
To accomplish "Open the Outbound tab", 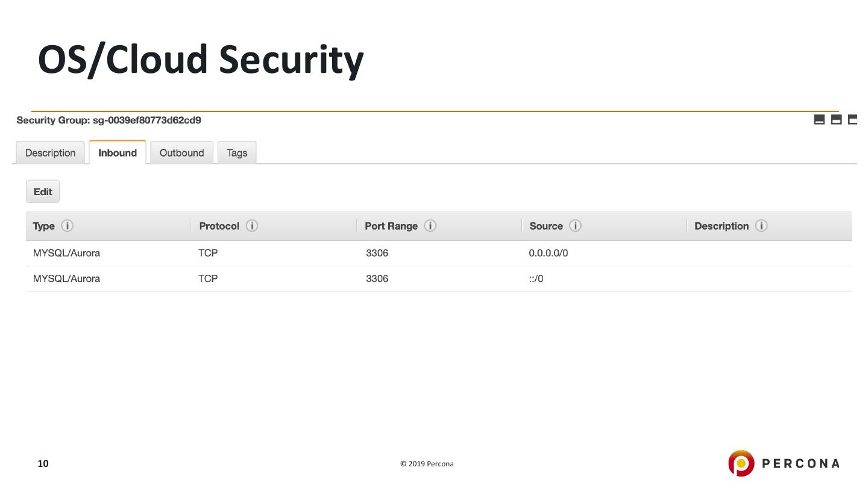I will coord(181,153).
